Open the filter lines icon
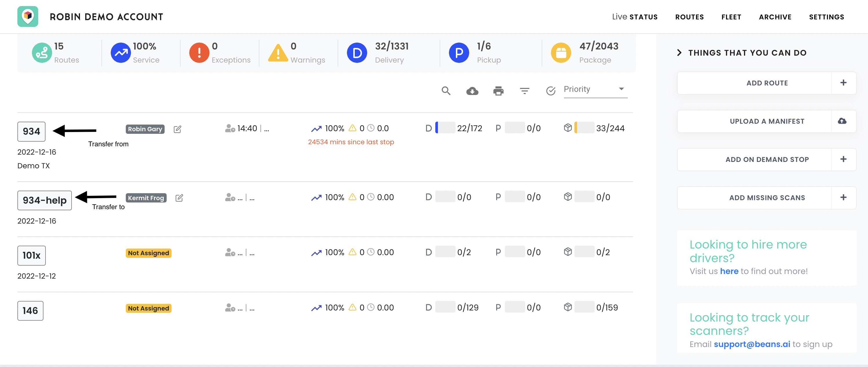Viewport: 868px width, 367px height. pyautogui.click(x=524, y=91)
